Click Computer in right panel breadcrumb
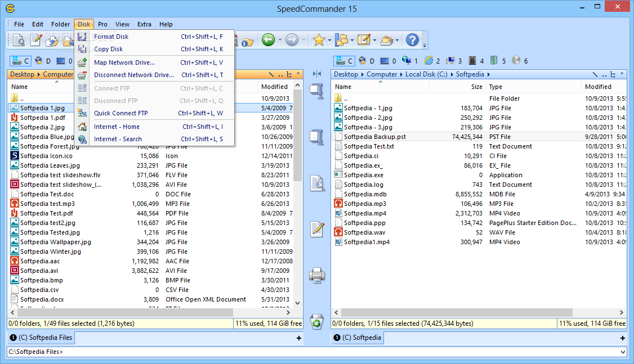The width and height of the screenshot is (634, 364). [382, 74]
